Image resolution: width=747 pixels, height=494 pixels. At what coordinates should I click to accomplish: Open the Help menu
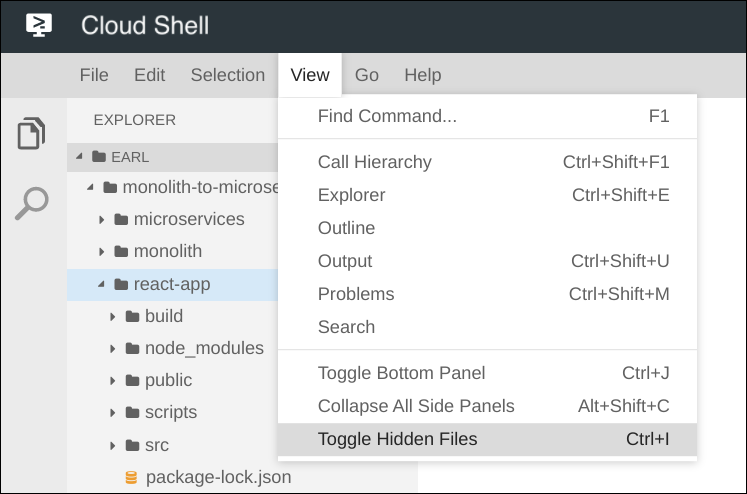tap(422, 75)
